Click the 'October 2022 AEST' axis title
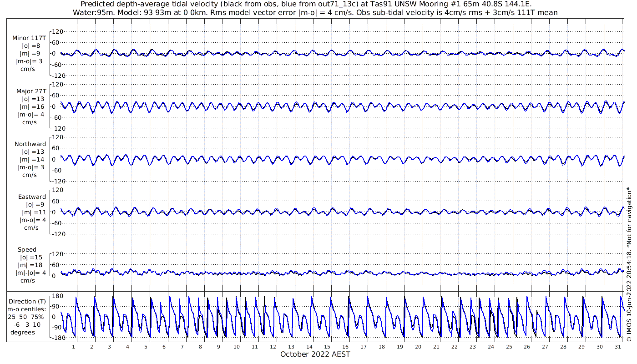This screenshot has width=637, height=364. (x=315, y=354)
